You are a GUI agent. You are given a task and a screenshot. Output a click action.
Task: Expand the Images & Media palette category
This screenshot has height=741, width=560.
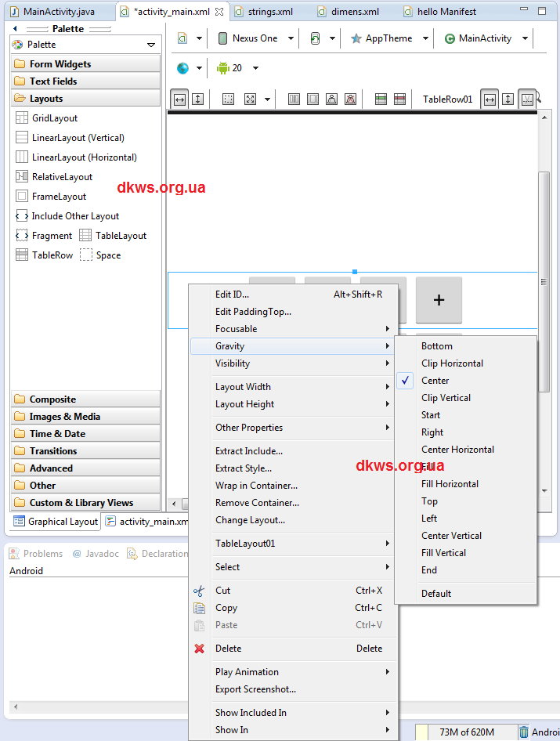tap(85, 417)
